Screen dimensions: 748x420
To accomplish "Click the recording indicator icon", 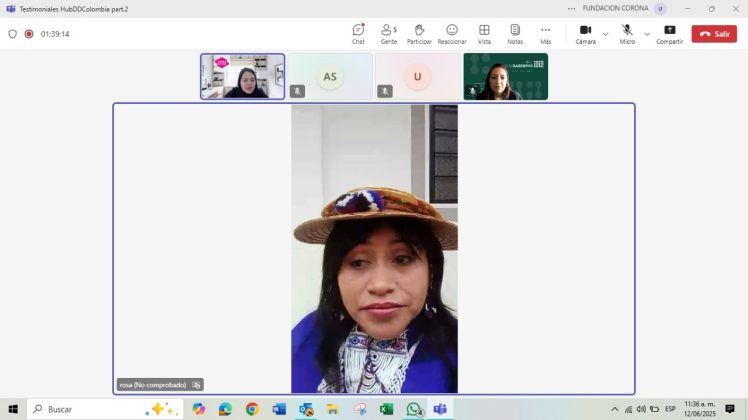I will point(29,34).
